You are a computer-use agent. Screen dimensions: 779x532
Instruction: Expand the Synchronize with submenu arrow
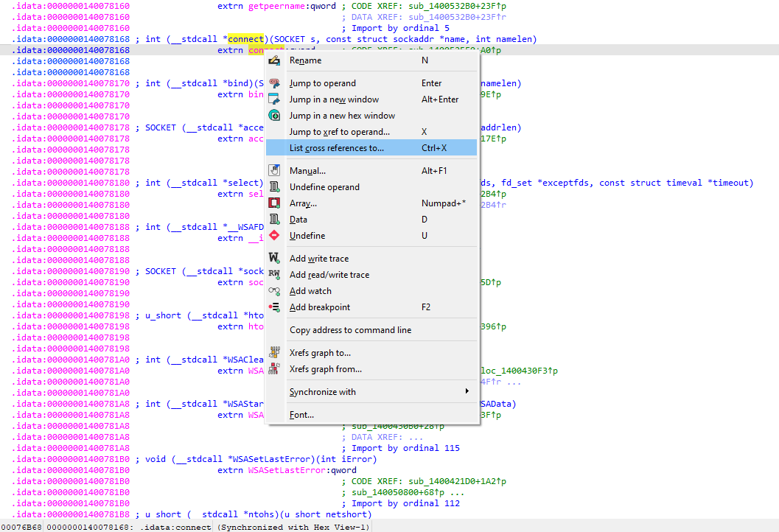tap(467, 392)
